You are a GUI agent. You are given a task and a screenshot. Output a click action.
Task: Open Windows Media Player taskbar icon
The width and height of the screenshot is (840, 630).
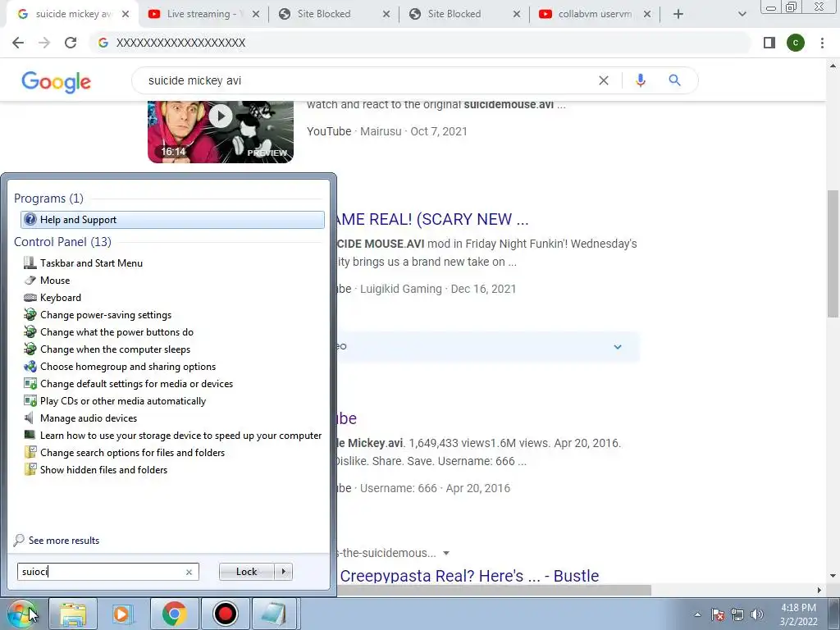pos(123,614)
